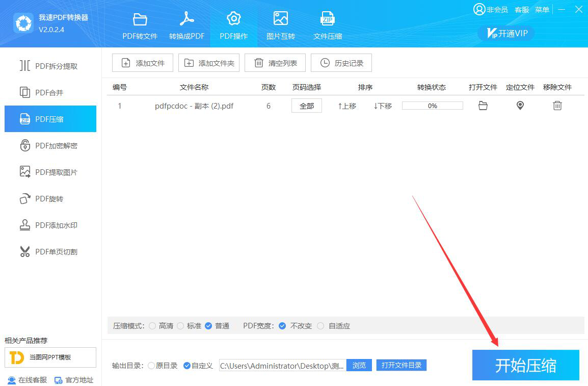Remove file with trash icon in row 1

[x=557, y=106]
